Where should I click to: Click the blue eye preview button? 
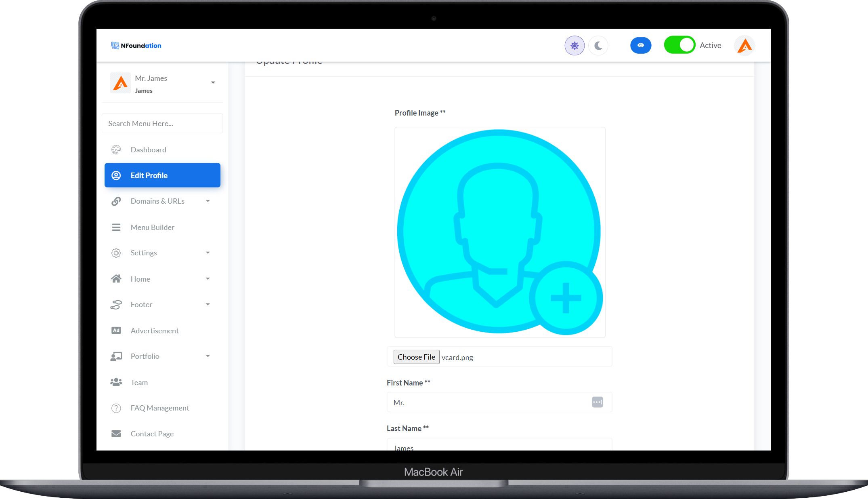click(x=640, y=45)
